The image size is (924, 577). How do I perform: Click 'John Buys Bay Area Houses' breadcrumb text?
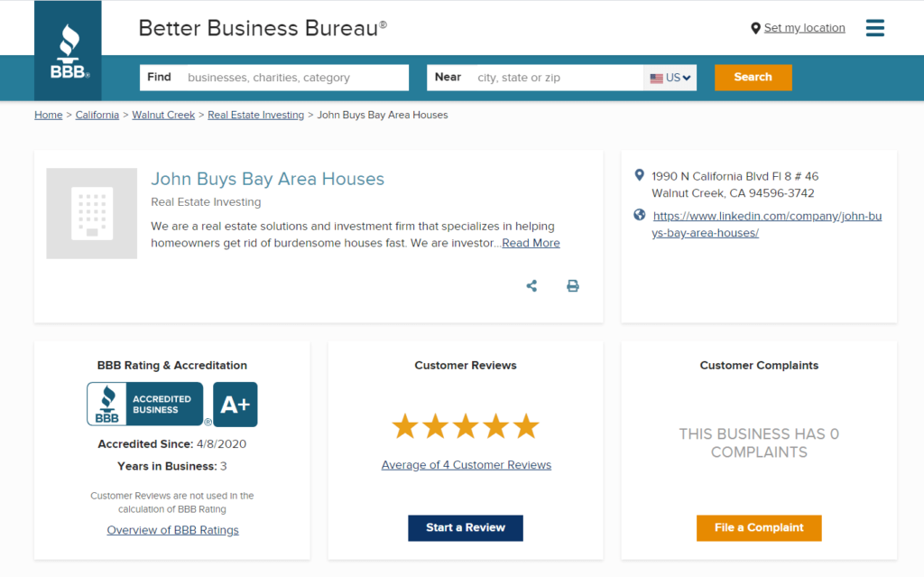pos(383,115)
